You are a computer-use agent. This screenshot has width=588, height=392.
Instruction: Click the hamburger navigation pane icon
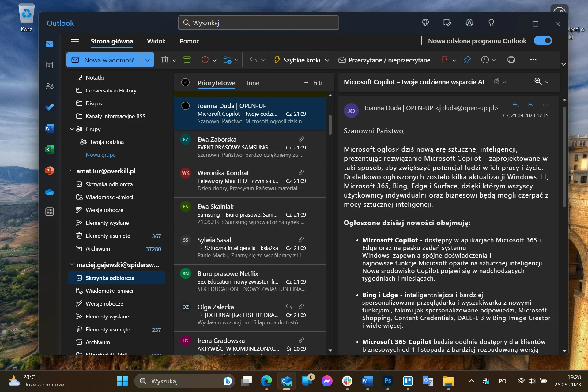coord(75,41)
